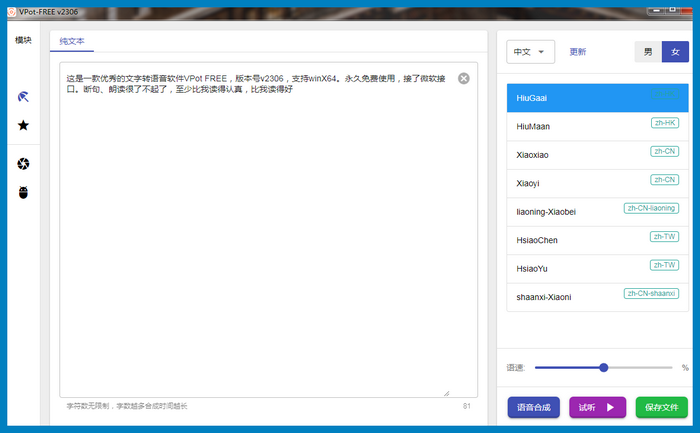Click the 模块 sidebar header

[x=23, y=41]
